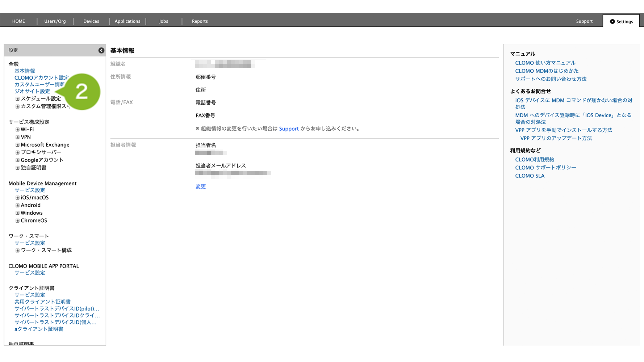
Task: Open Support link in organization note
Action: [289, 129]
